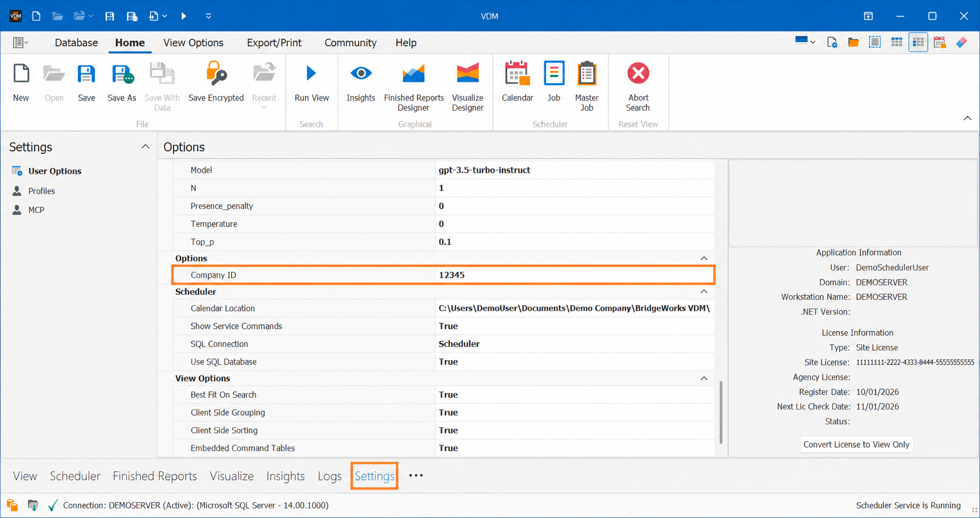The height and width of the screenshot is (518, 980).
Task: Open the application menu button left of Database
Action: (x=20, y=43)
